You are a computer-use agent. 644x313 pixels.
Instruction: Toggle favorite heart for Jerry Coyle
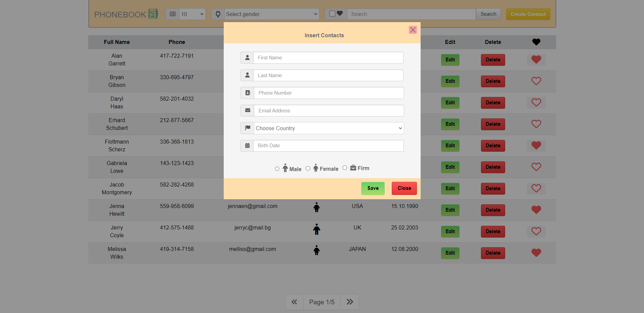point(536,231)
